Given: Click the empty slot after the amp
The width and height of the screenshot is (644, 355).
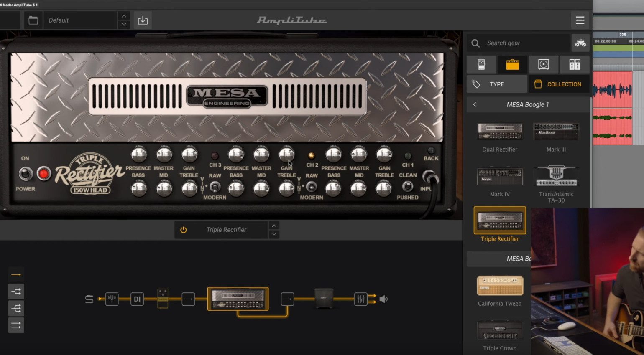Looking at the screenshot, I should tap(287, 299).
